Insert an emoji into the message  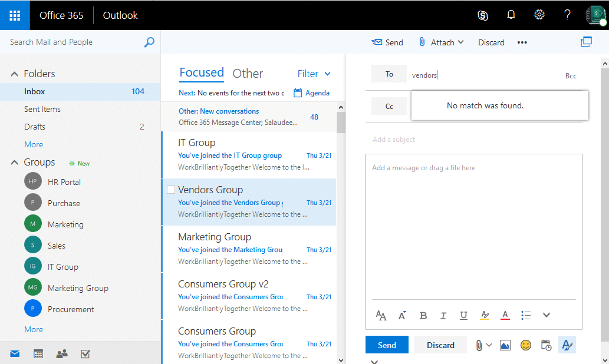[x=525, y=345]
